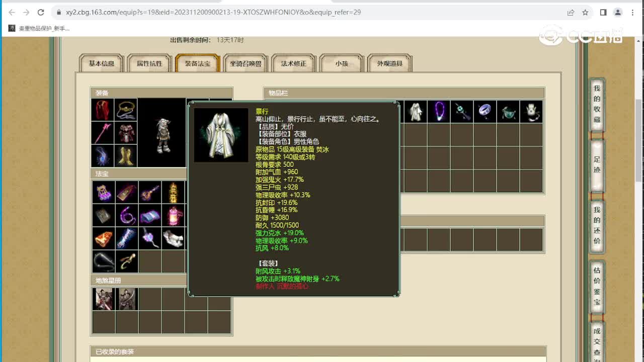Open 我的收藏 sidebar button
The height and width of the screenshot is (362, 644).
(597, 104)
